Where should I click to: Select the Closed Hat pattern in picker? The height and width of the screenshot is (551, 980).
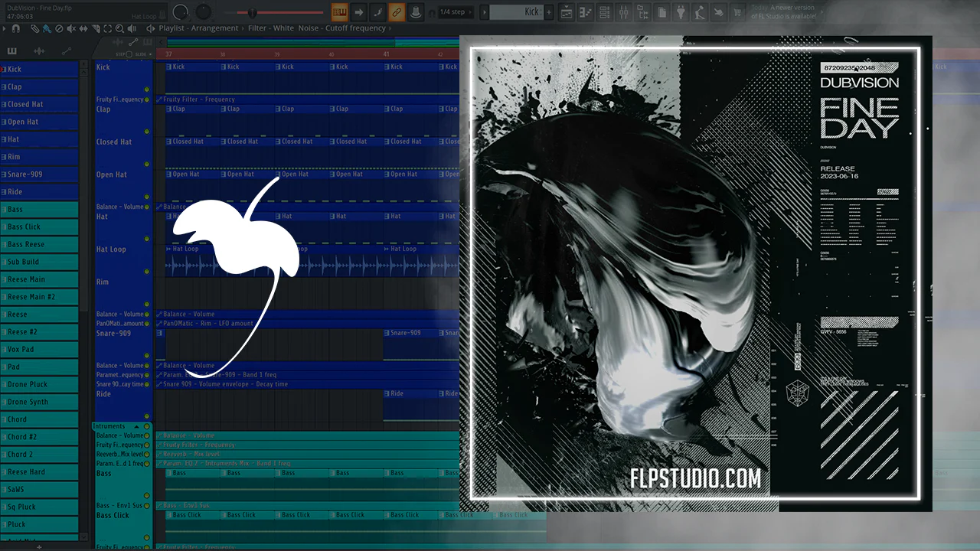pos(39,104)
